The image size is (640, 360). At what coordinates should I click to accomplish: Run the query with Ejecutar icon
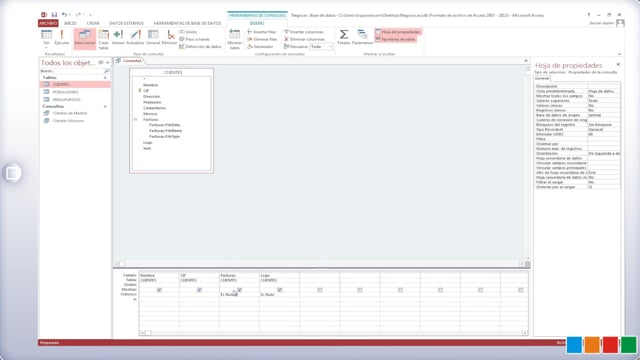[x=62, y=37]
